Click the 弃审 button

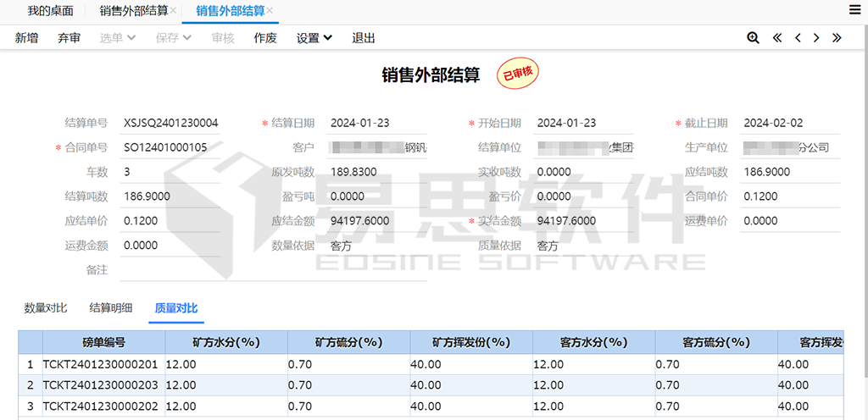click(70, 38)
